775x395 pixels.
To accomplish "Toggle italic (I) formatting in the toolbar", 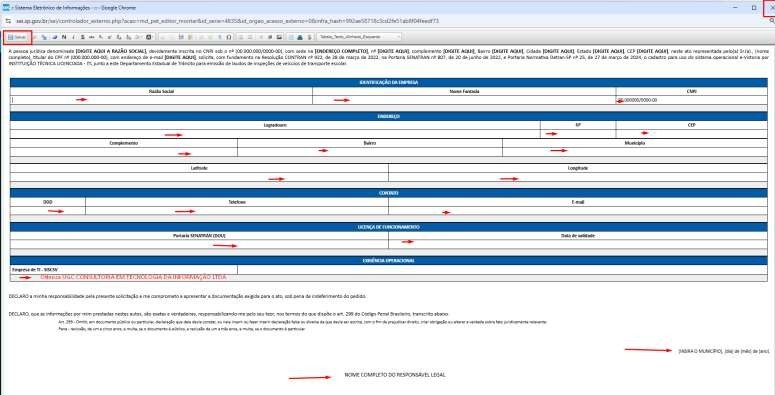I will [73, 37].
